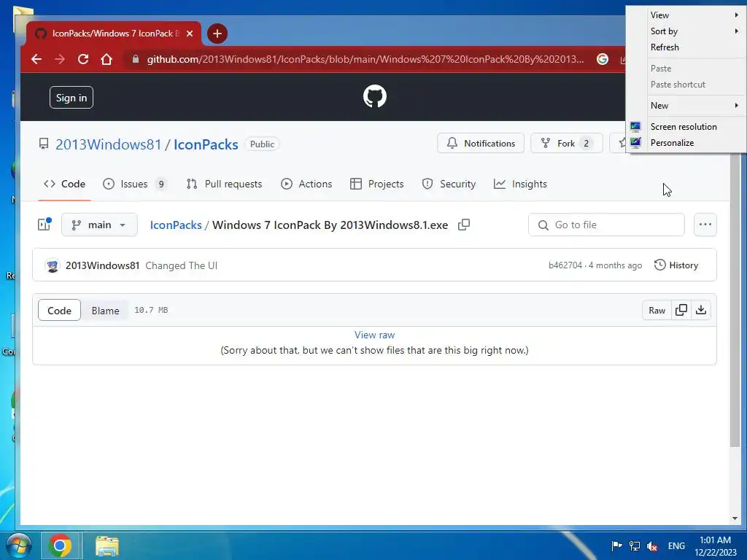The height and width of the screenshot is (560, 747).
Task: Click the 2013Windows81 commit author name
Action: pos(102,265)
